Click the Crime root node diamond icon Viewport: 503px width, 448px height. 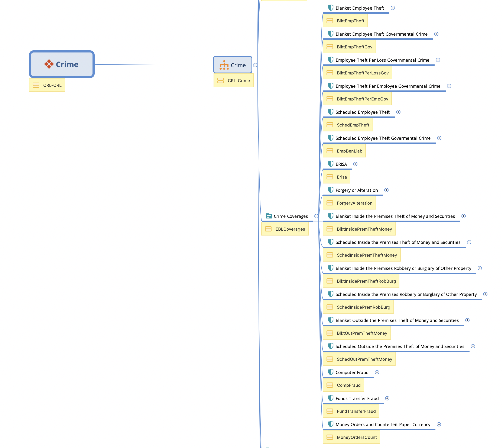pyautogui.click(x=49, y=64)
